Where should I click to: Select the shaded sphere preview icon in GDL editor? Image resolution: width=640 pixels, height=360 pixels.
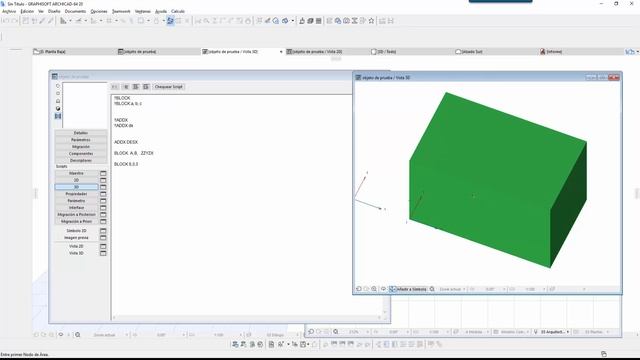[58, 109]
